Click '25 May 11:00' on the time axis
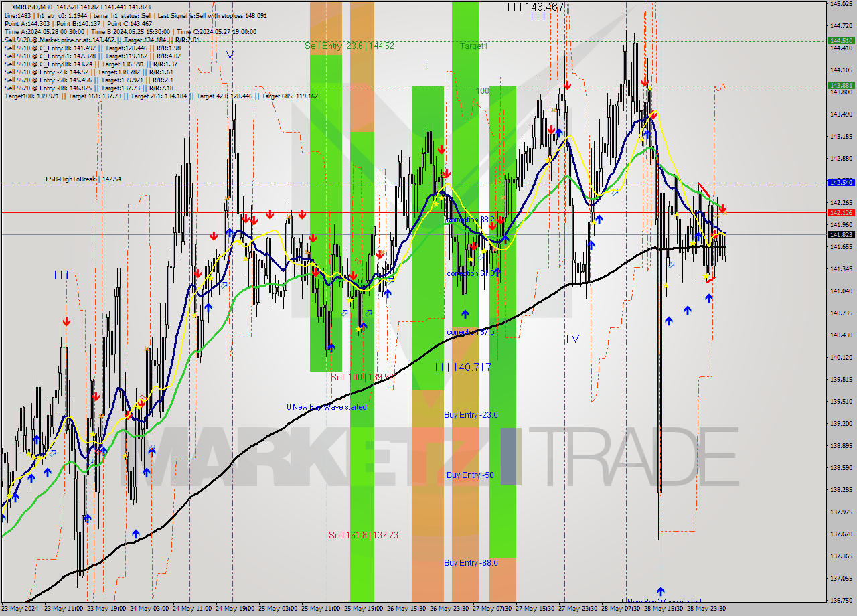Image resolution: width=857 pixels, height=616 pixels. [320, 609]
